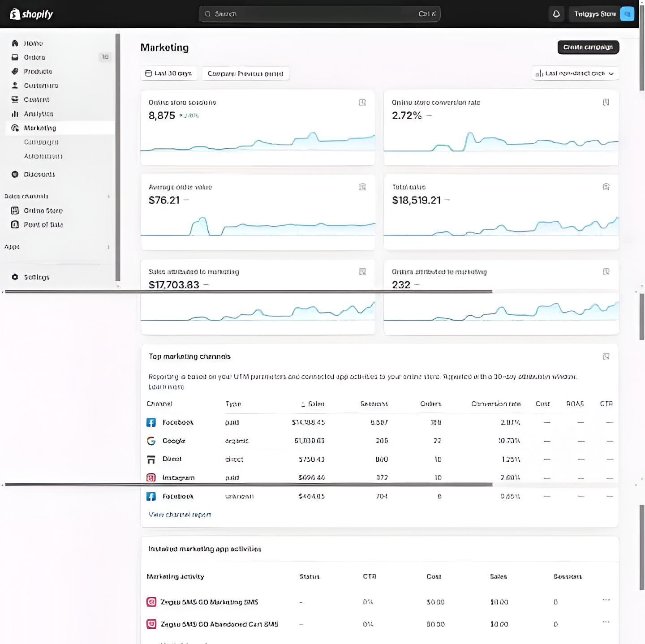Open more actions for Marketing SMS activity

pos(606,600)
